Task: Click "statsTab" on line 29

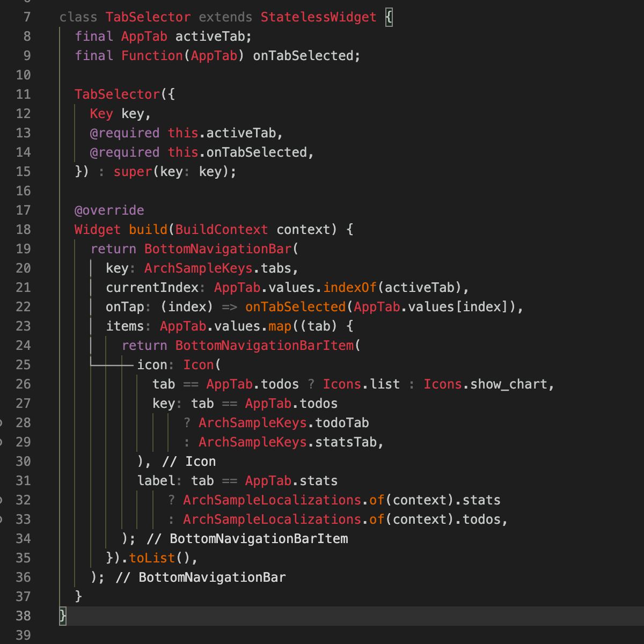Action: click(x=346, y=442)
